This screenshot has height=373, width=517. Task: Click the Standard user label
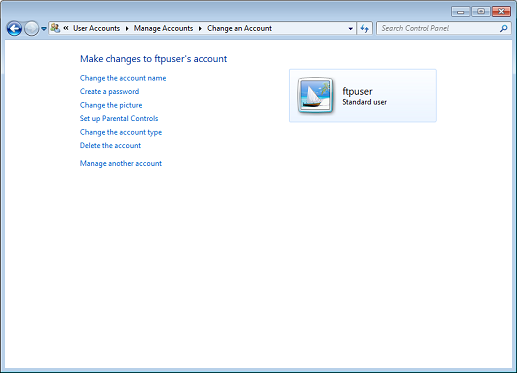point(364,102)
